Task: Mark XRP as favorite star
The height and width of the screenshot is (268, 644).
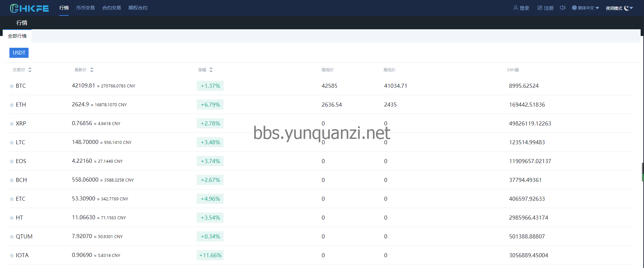Action: [12, 124]
